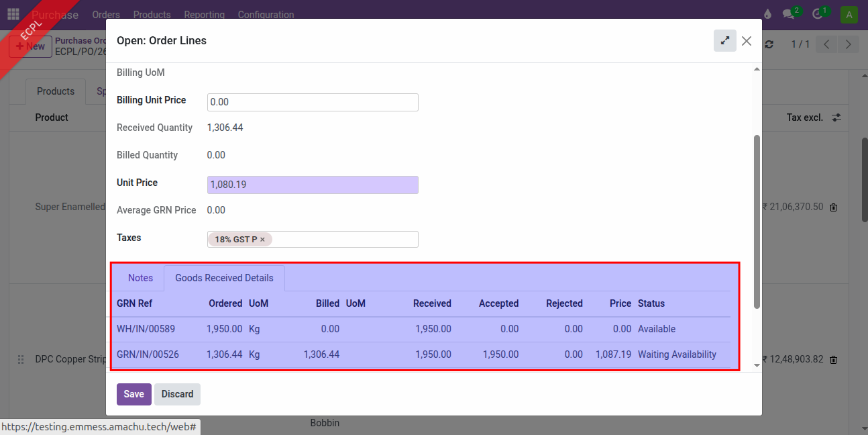Click the droplet debug icon in navbar

coord(767,14)
